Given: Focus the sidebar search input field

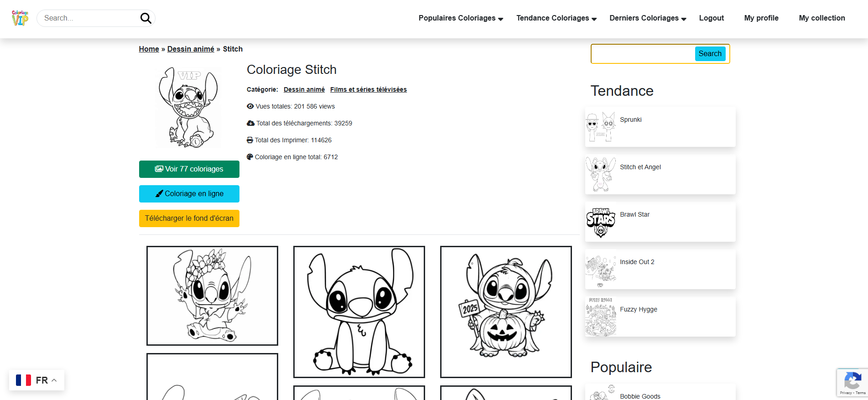Looking at the screenshot, I should [x=643, y=54].
